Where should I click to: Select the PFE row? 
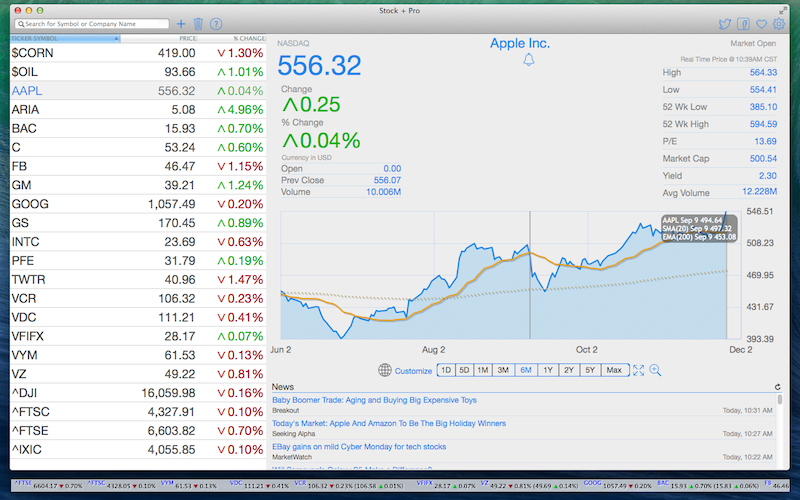tap(138, 261)
